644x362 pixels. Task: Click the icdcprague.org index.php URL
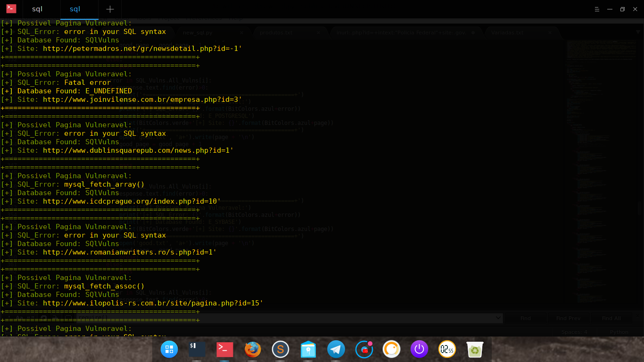click(132, 201)
